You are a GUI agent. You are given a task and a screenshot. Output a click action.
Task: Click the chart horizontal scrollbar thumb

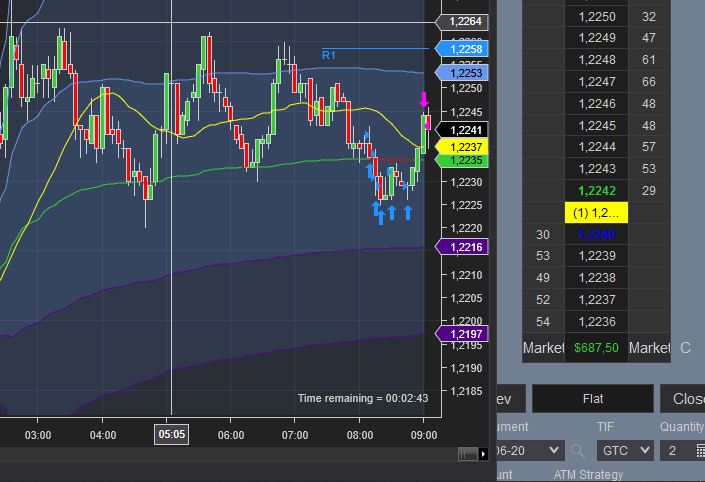click(x=468, y=454)
